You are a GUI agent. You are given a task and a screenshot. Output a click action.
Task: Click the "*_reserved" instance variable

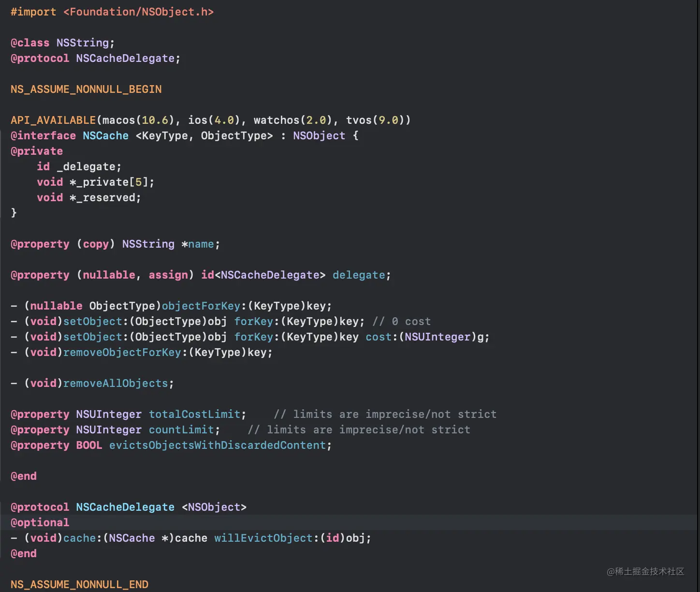click(x=102, y=197)
